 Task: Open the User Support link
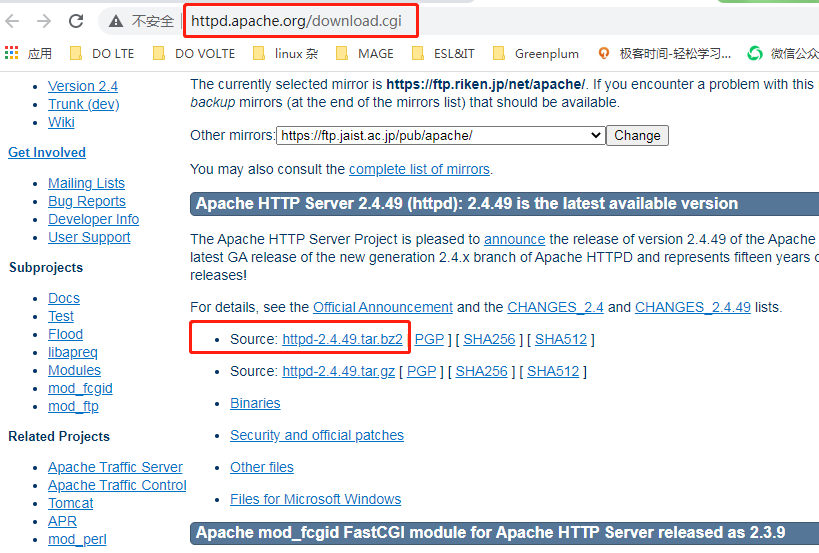pos(89,237)
